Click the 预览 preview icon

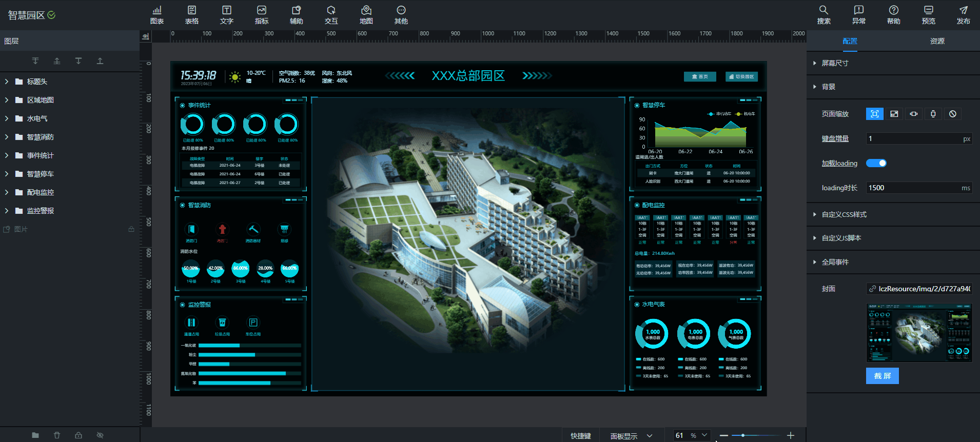[929, 15]
